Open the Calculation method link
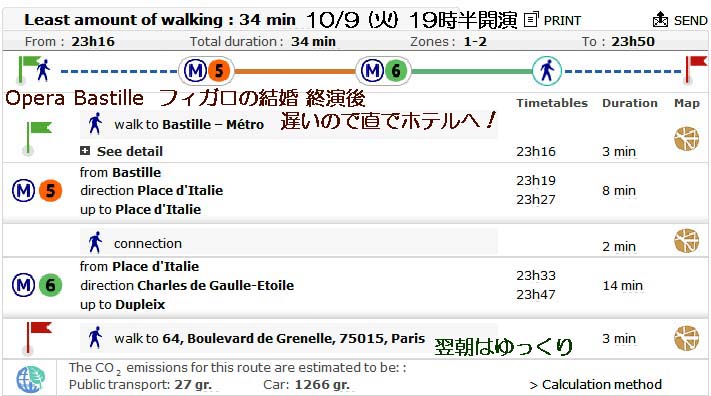The image size is (711, 396). 596,385
